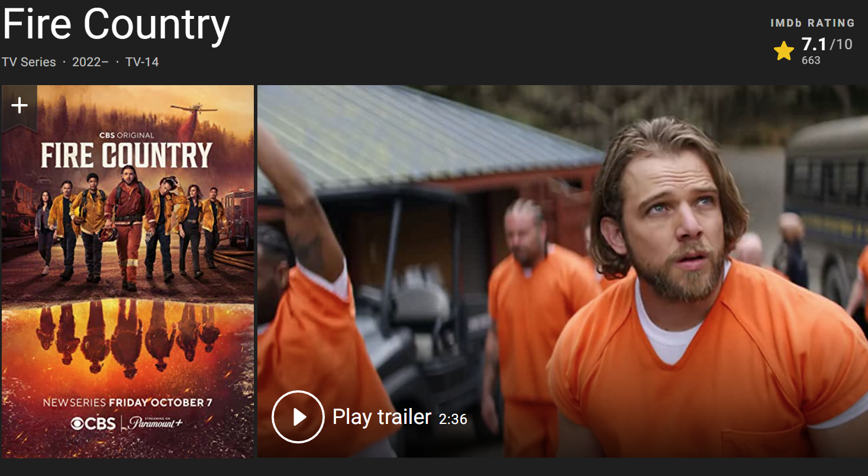Click the Fire Country page title

(116, 25)
